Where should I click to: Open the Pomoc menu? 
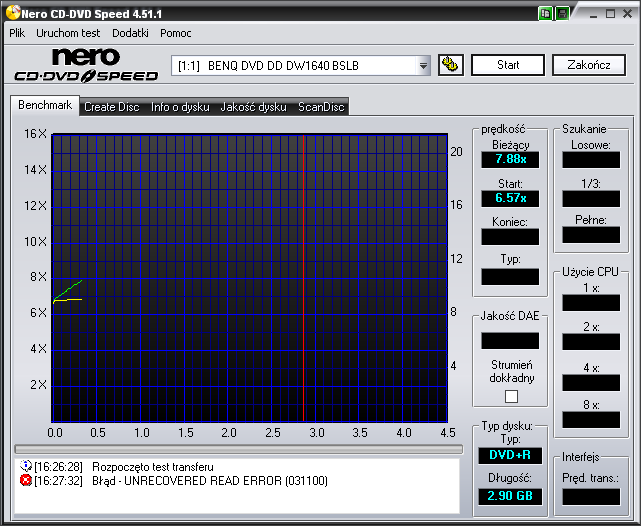click(x=176, y=33)
